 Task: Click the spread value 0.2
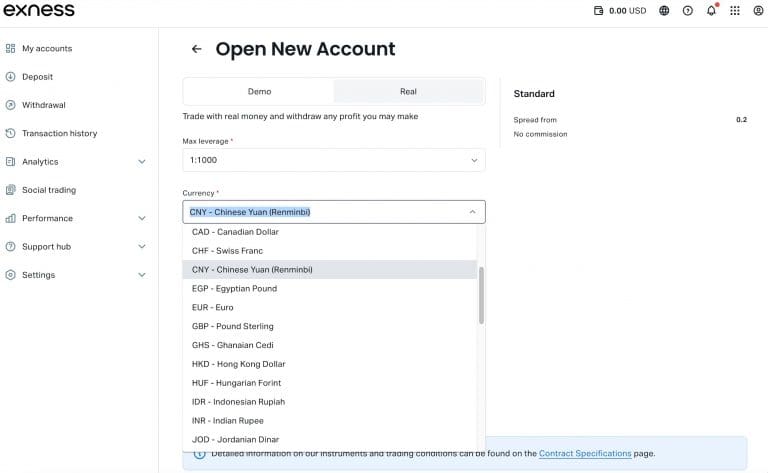coord(742,119)
